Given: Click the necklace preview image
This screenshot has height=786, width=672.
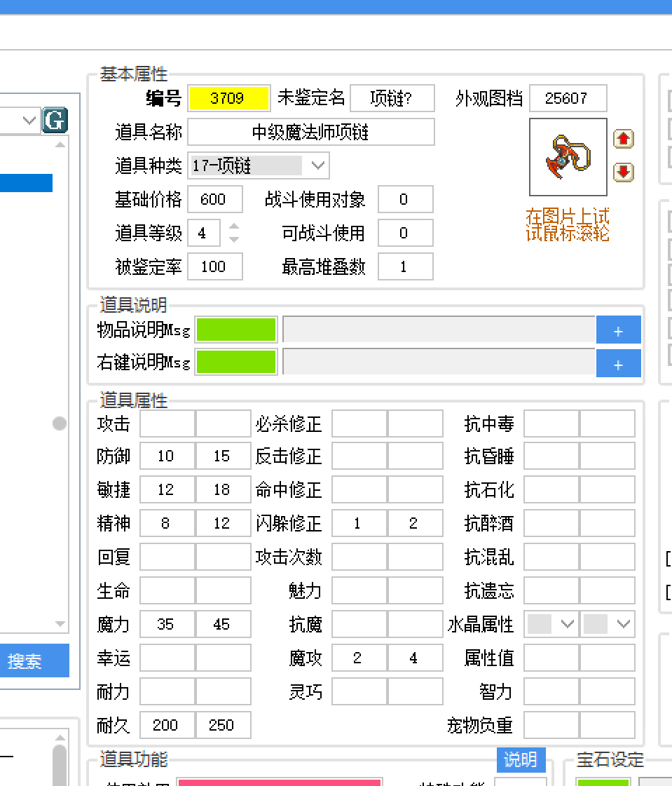Looking at the screenshot, I should (x=568, y=156).
